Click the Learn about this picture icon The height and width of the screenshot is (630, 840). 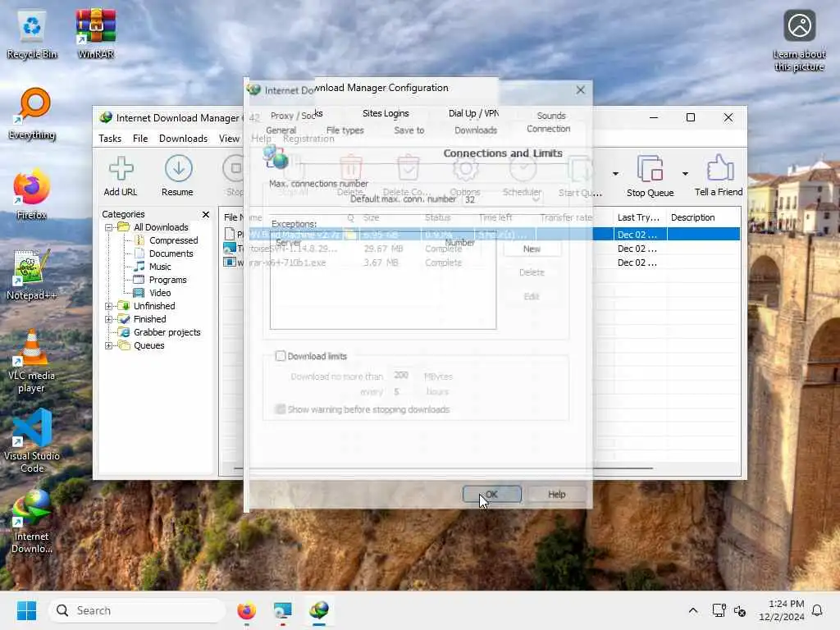tap(799, 41)
